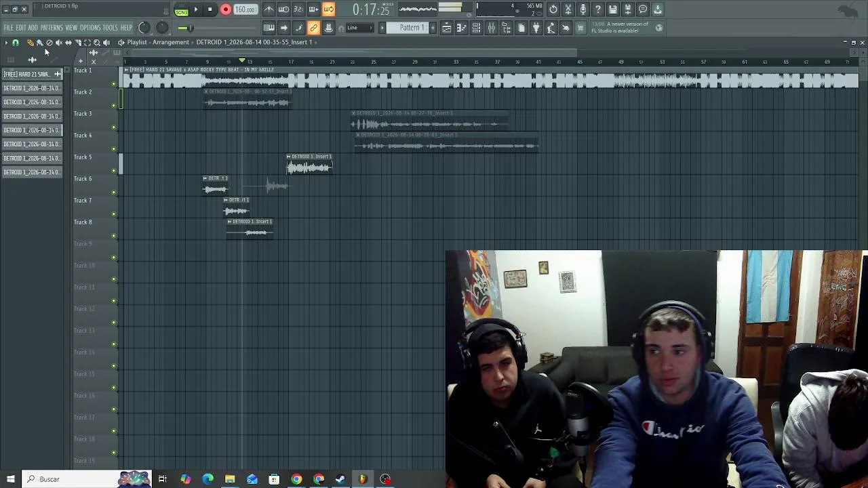Open the playlist options arrow menu

pyautogui.click(x=6, y=43)
